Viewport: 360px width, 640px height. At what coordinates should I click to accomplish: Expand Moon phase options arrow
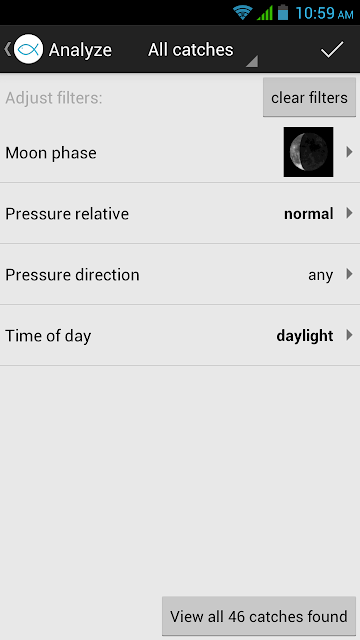pos(349,152)
